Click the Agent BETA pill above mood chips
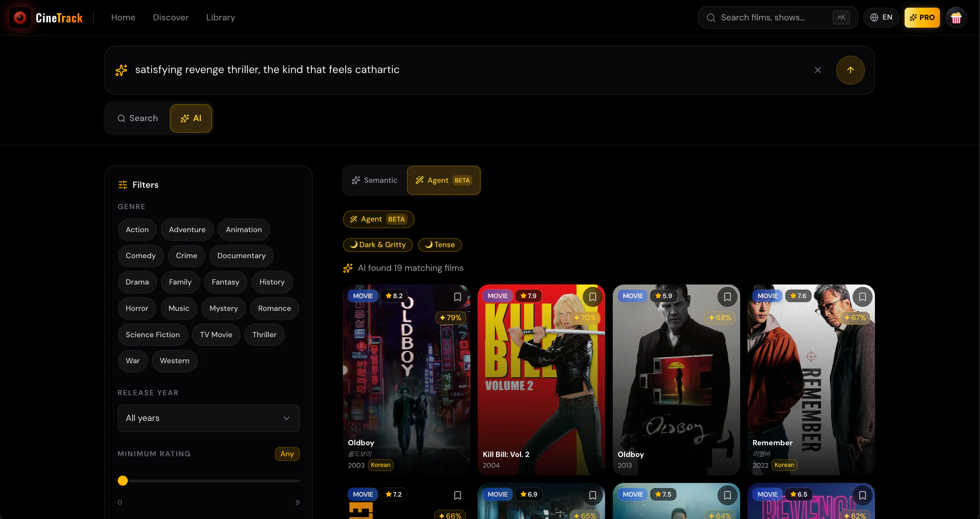Screen dimensions: 980x519 click(379, 219)
